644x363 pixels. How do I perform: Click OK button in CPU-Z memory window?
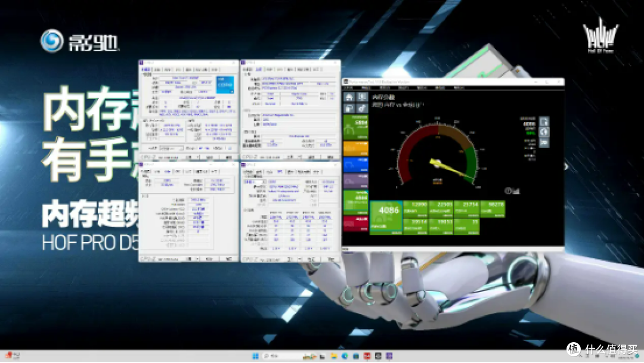(229, 259)
